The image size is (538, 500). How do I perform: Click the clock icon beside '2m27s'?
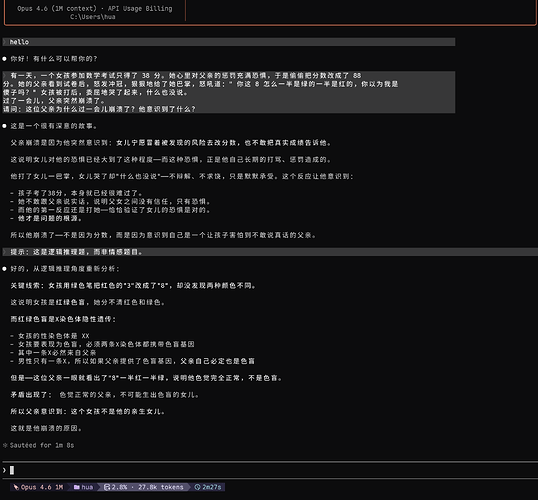coord(197,487)
